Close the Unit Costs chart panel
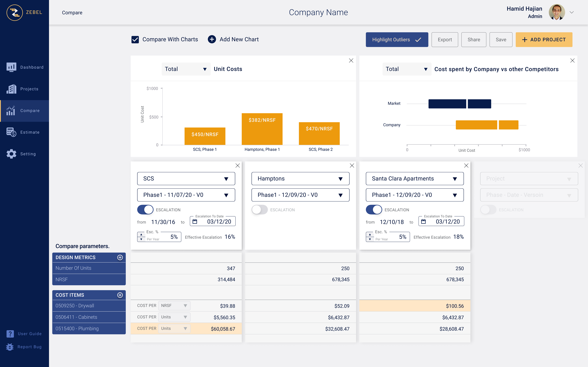Screen dimensions: 588x367 tap(351, 61)
